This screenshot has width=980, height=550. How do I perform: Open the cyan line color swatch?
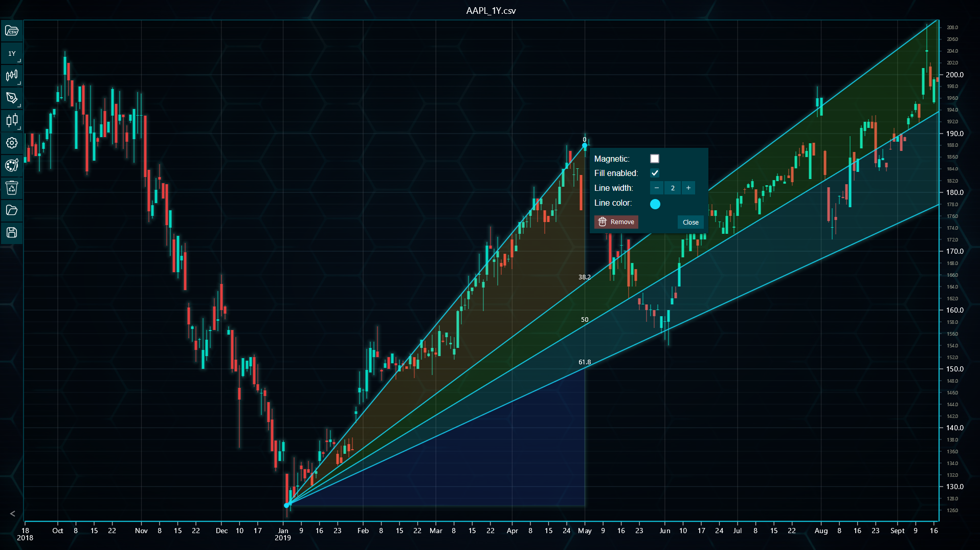(x=655, y=204)
